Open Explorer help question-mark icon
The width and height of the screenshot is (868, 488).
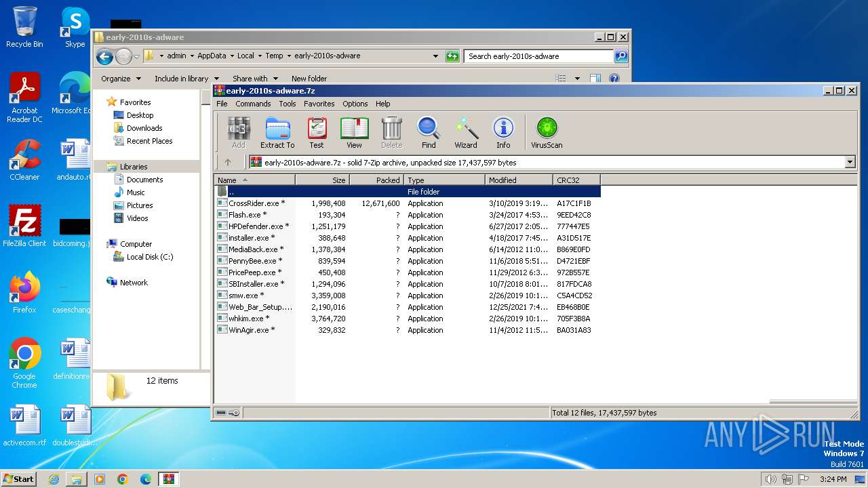pyautogui.click(x=614, y=79)
